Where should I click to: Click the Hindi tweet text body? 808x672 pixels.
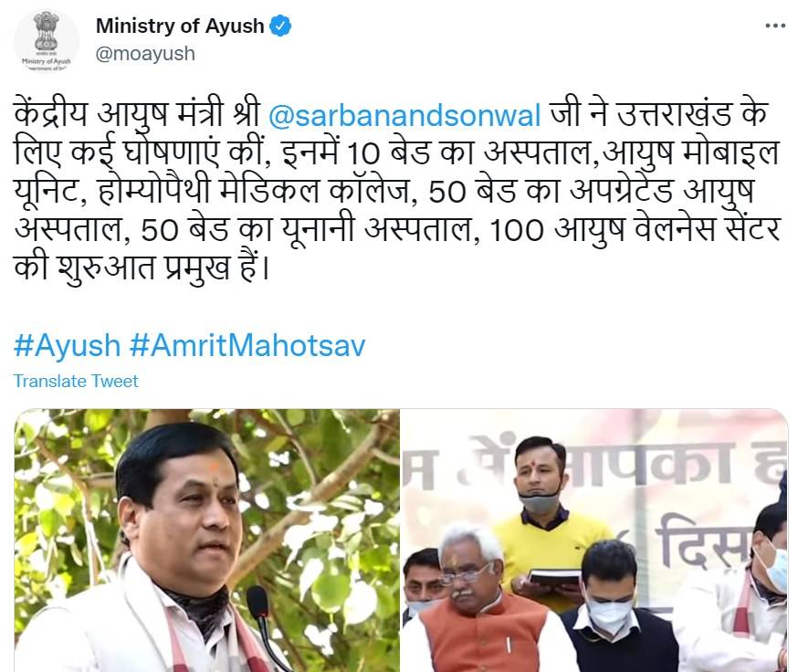point(397,191)
